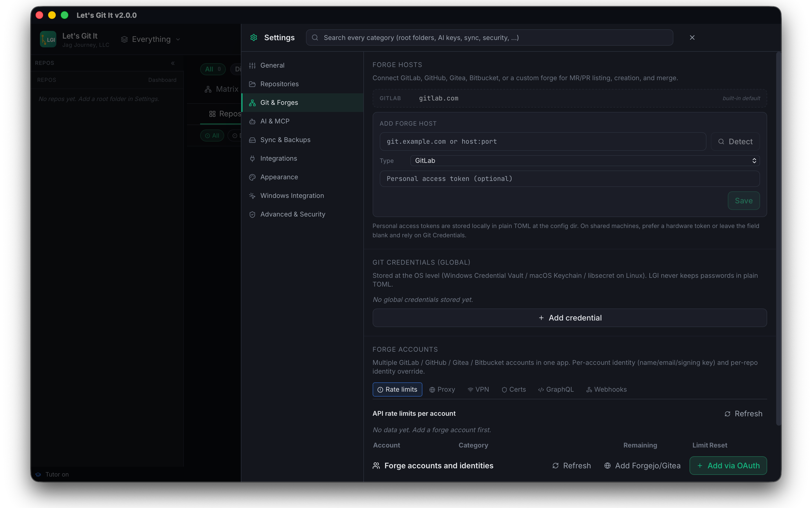Focus the Settings search field

click(489, 38)
